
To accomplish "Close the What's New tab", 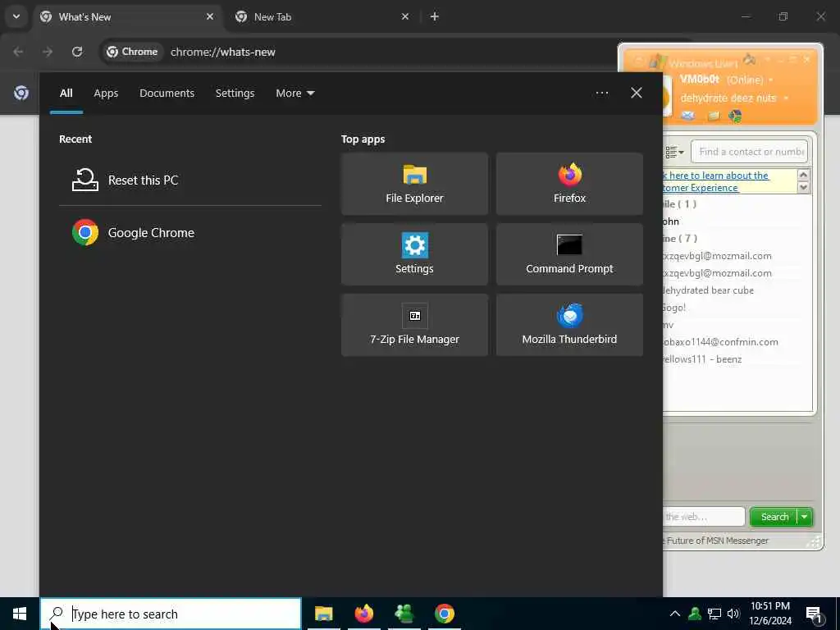I will coord(210,16).
